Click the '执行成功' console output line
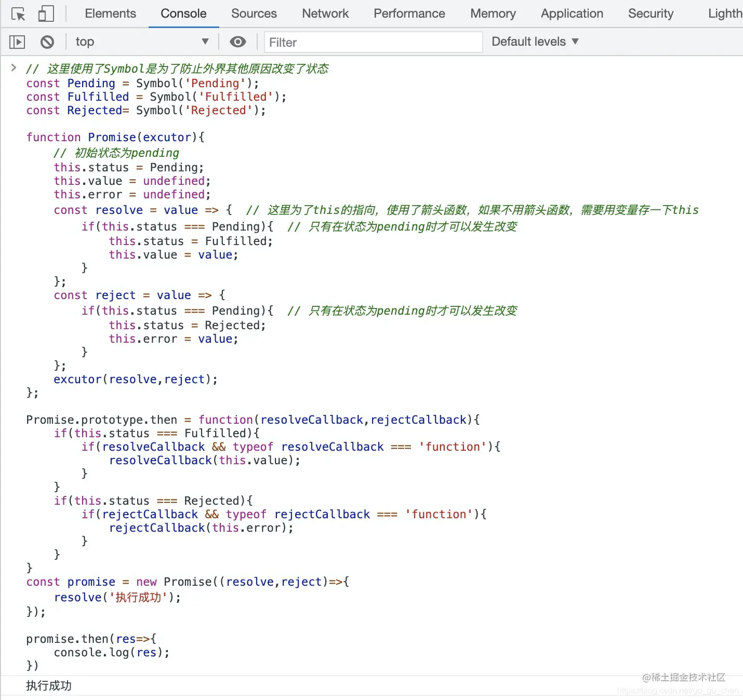 pos(49,685)
